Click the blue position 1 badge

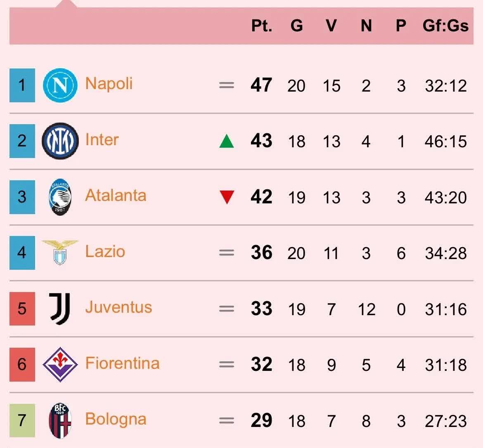click(x=22, y=85)
